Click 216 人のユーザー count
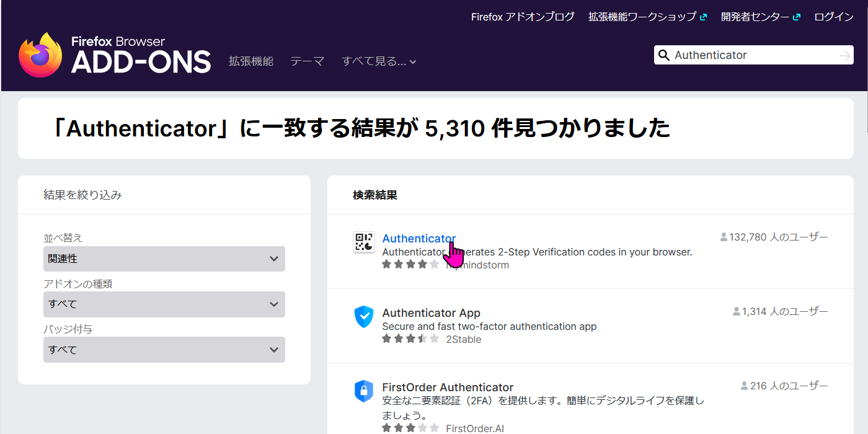Screen dimensions: 868x434 click(x=789, y=386)
